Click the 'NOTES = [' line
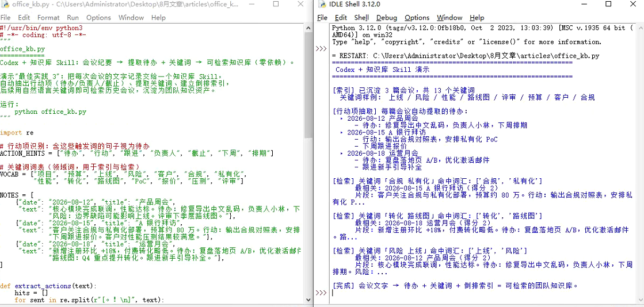 click(x=17, y=195)
